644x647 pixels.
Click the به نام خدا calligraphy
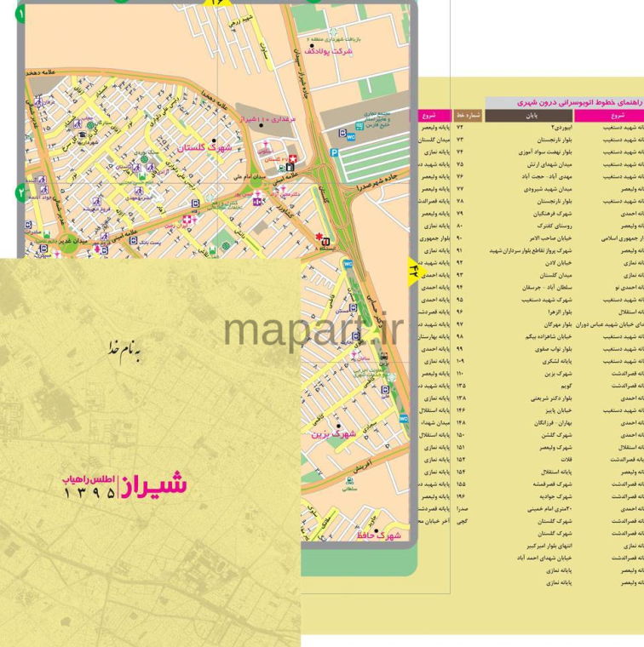pos(124,351)
